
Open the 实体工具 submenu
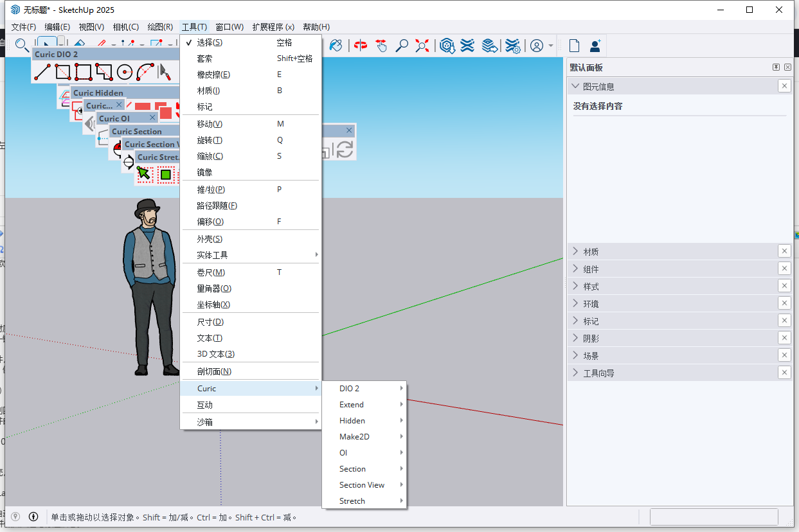coord(251,255)
